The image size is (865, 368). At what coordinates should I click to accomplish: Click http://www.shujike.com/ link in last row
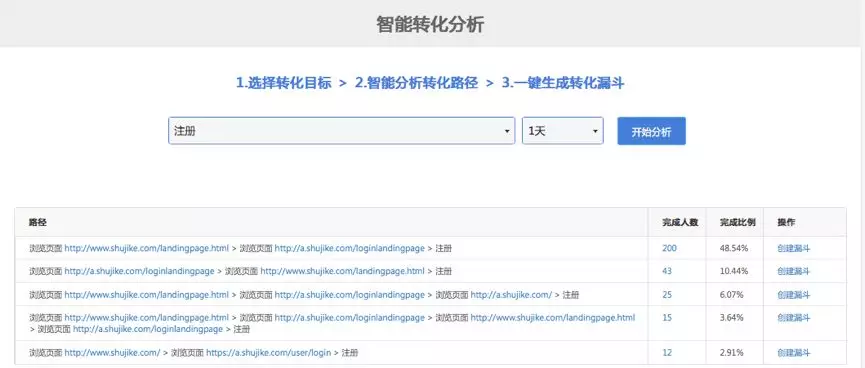pos(113,353)
